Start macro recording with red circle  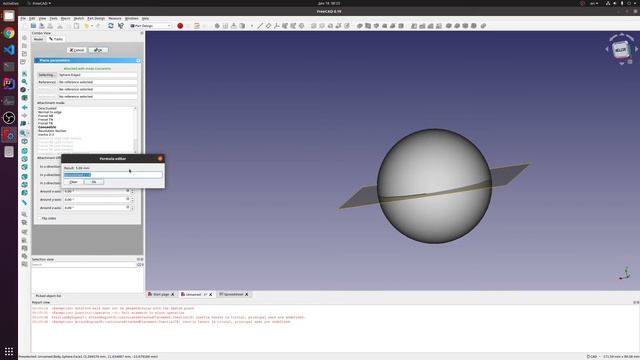tap(180, 26)
